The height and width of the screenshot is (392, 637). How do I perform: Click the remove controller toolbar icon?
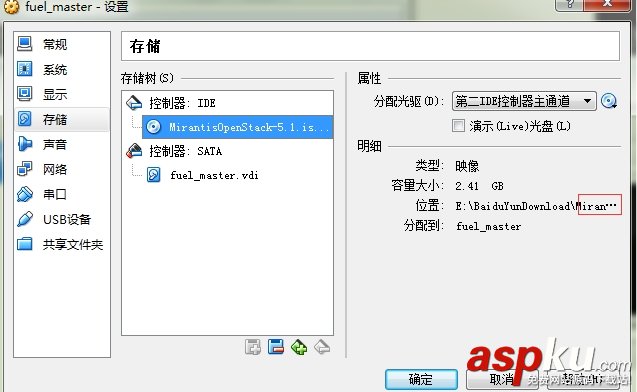pos(322,347)
